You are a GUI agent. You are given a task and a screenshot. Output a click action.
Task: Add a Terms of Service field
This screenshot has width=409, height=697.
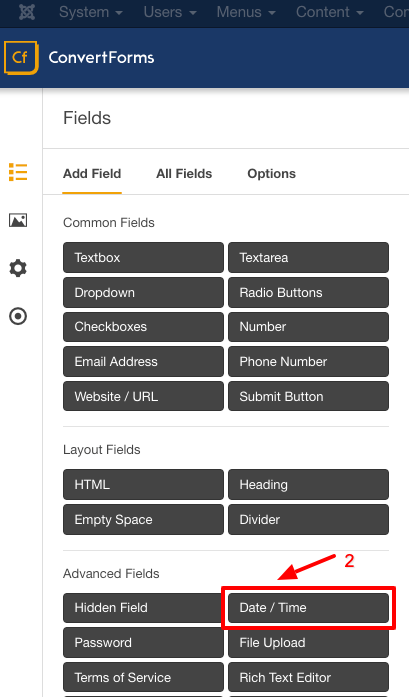click(x=143, y=677)
